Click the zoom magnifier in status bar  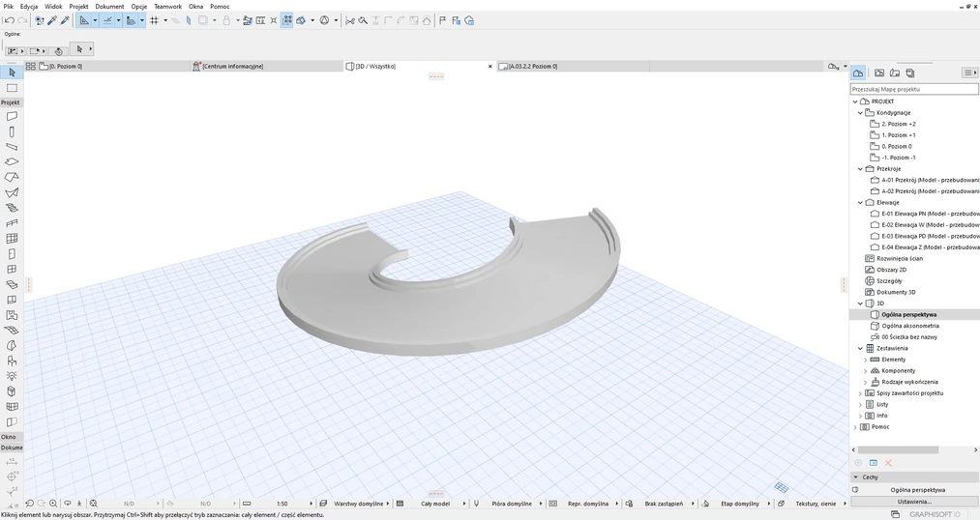(53, 504)
